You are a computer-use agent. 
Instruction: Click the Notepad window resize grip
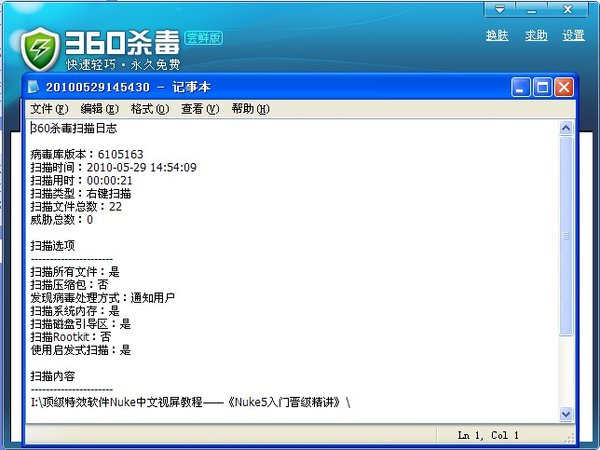569,438
